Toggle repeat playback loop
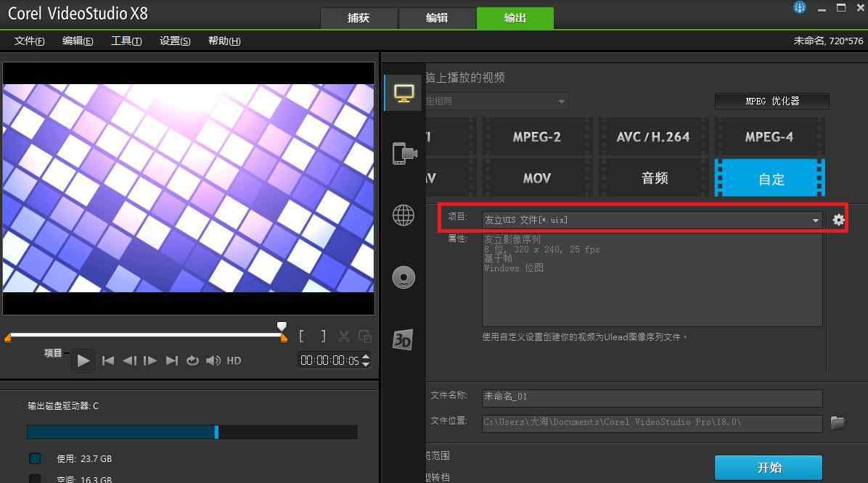This screenshot has width=868, height=483. click(192, 360)
